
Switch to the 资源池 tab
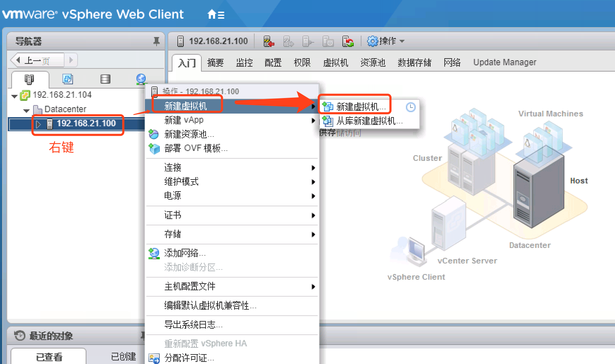373,62
